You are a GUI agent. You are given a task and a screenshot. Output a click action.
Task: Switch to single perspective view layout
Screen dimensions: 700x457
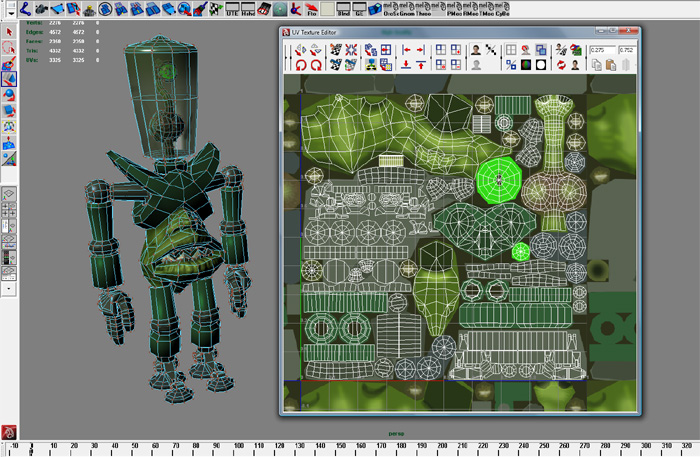tap(9, 195)
